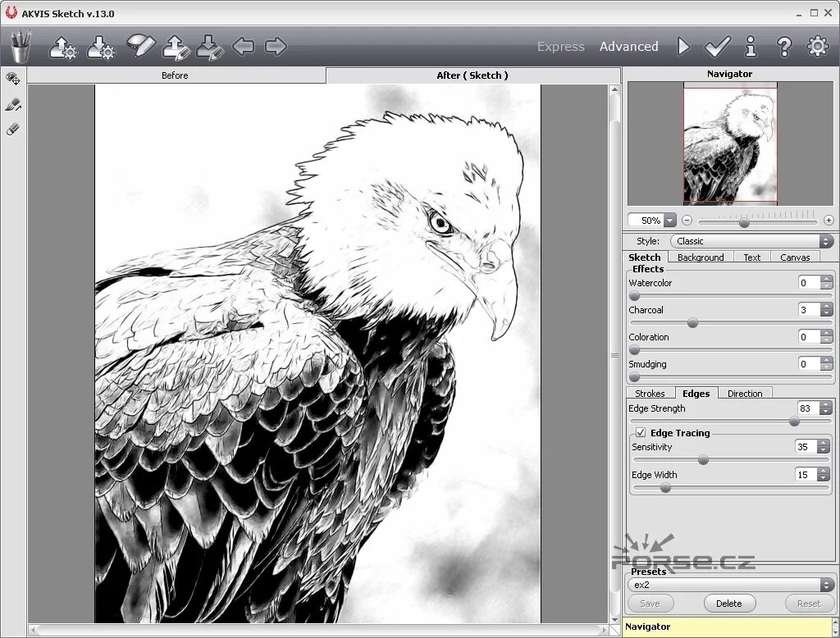The height and width of the screenshot is (638, 840).
Task: Switch to Express mode
Action: [x=561, y=47]
